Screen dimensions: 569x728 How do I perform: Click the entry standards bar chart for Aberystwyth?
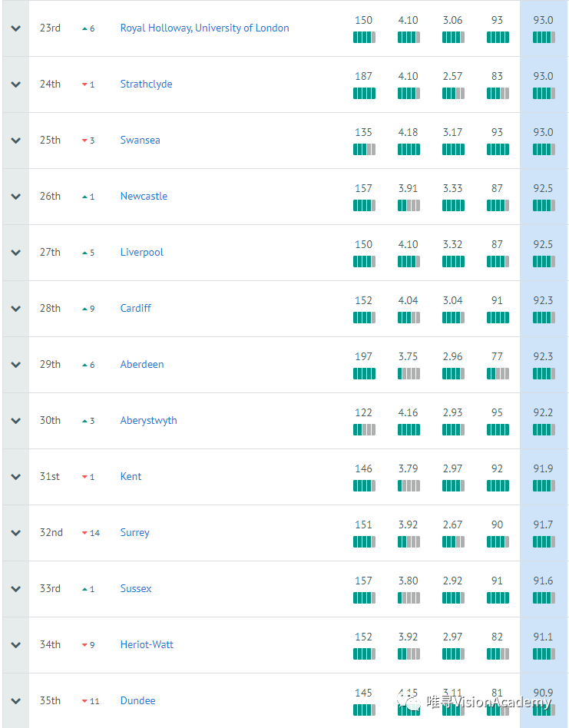click(363, 429)
